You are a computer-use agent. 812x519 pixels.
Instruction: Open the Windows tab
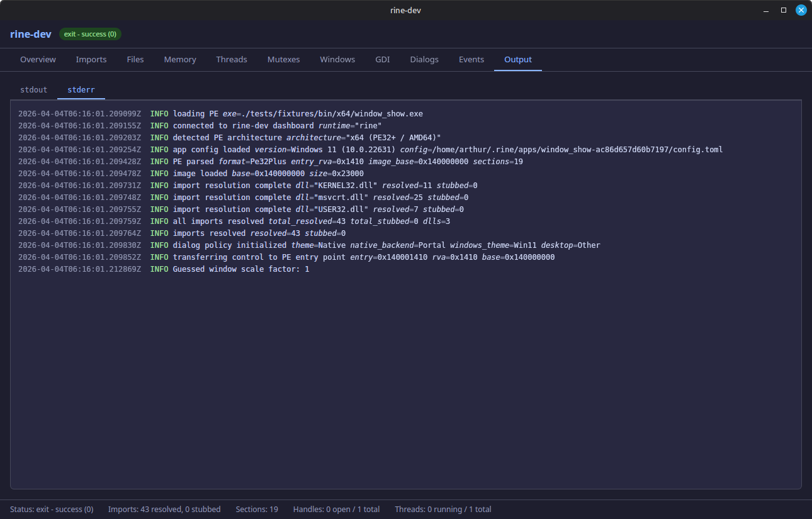tap(337, 59)
